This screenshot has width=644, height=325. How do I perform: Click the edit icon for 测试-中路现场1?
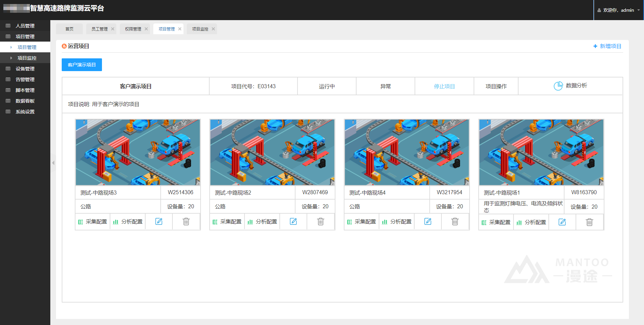coord(562,222)
